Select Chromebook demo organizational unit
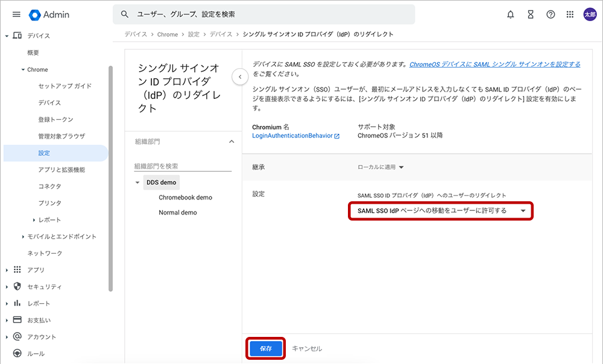The height and width of the screenshot is (364, 603). click(185, 197)
